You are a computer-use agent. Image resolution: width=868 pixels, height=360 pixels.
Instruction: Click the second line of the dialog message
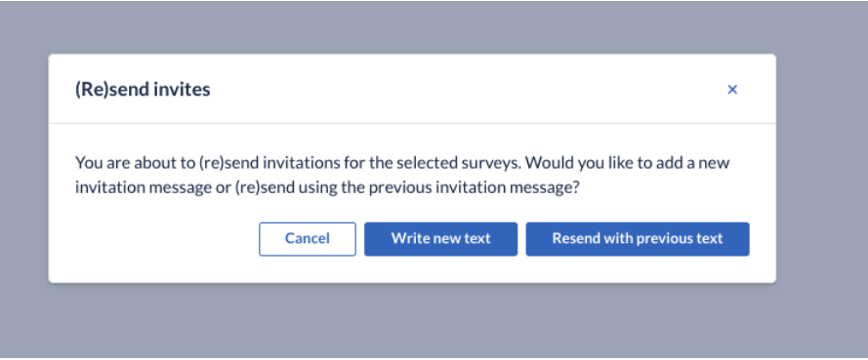click(x=327, y=188)
